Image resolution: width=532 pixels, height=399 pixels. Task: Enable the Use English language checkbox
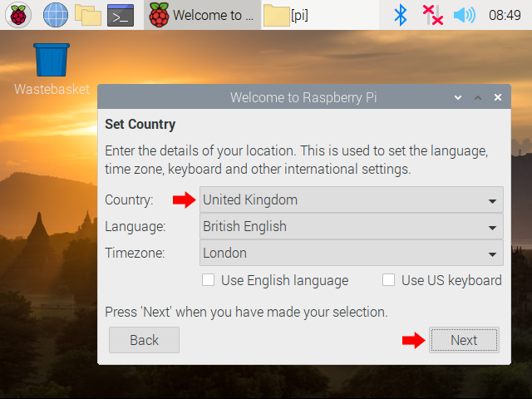coord(208,280)
